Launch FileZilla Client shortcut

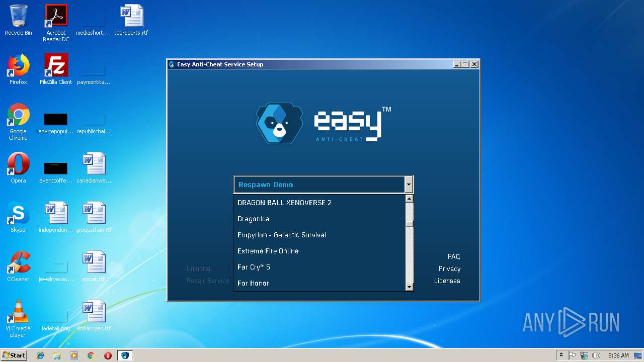click(56, 69)
